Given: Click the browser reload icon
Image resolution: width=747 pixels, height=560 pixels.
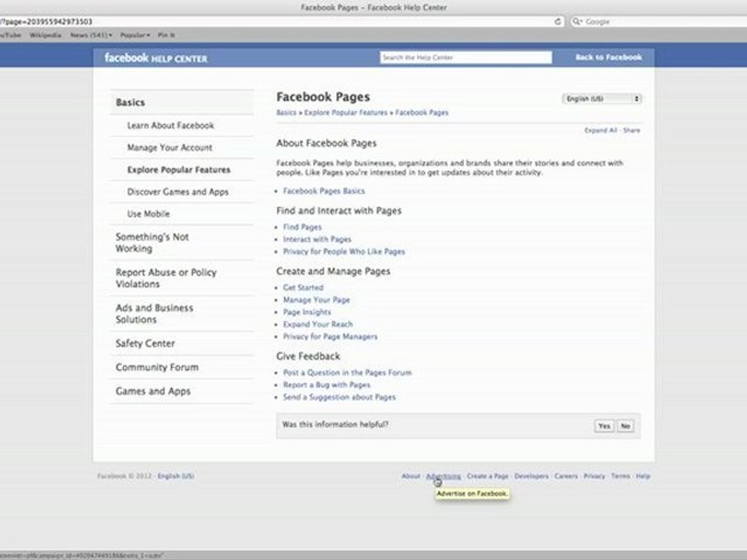Looking at the screenshot, I should (x=557, y=22).
